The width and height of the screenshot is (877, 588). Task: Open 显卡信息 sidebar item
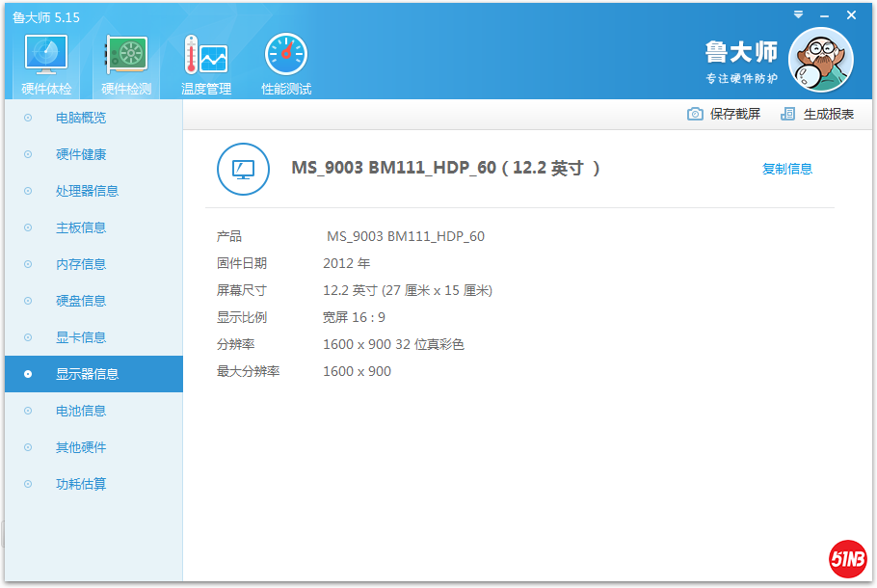(81, 337)
